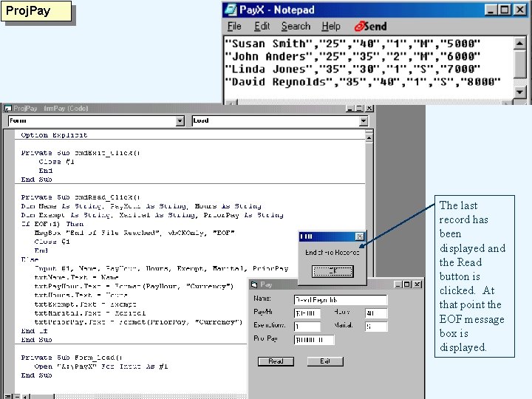Click the "John Anders" line in Notepad
Viewport: 532px width, 399px height.
(x=352, y=56)
